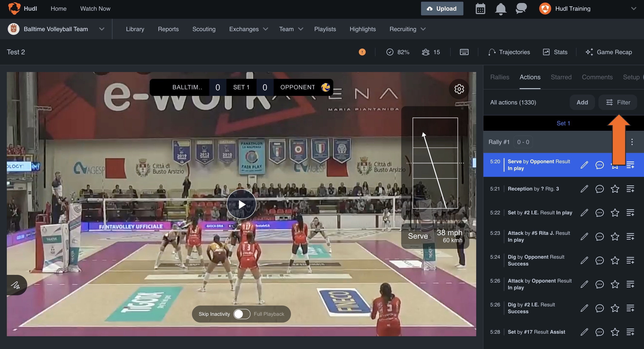Viewport: 644px width, 349px height.
Task: Open the Trajectories view
Action: click(x=509, y=52)
